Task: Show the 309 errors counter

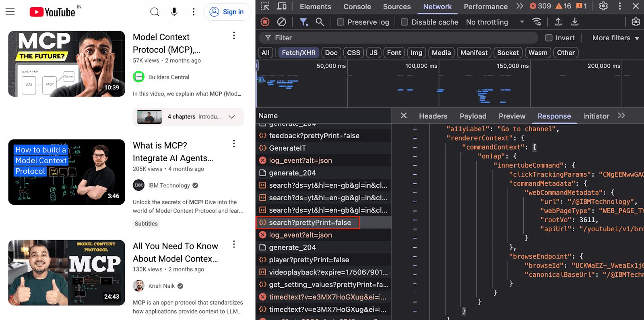Action: [540, 6]
